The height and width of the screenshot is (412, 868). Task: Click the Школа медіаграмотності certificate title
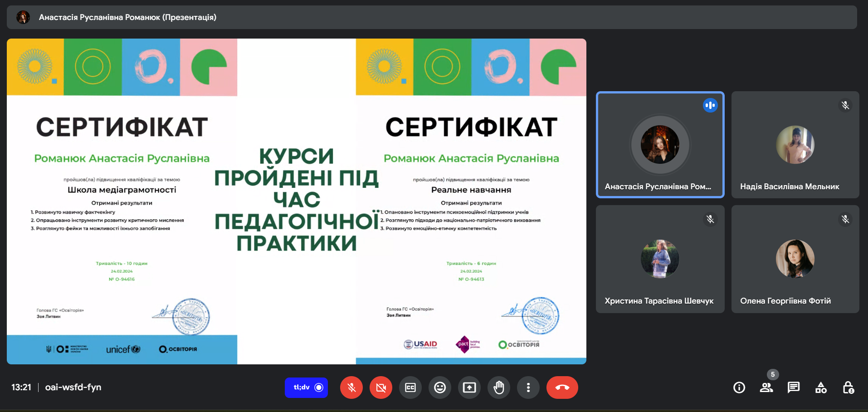pos(122,190)
